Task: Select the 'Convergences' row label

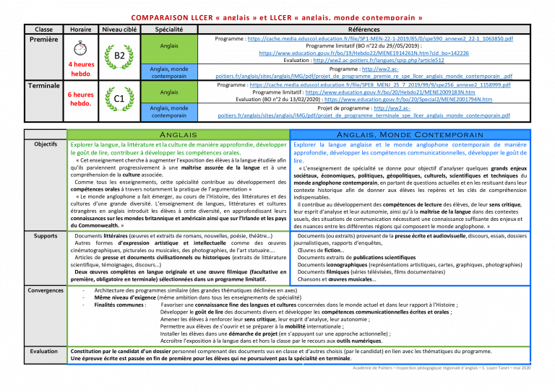Action: coord(46,291)
